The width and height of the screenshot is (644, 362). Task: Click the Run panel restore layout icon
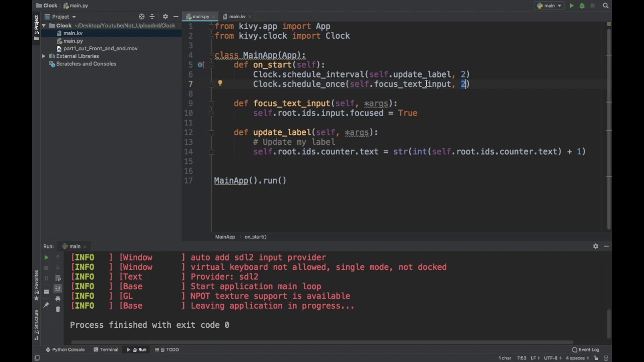pyautogui.click(x=46, y=292)
